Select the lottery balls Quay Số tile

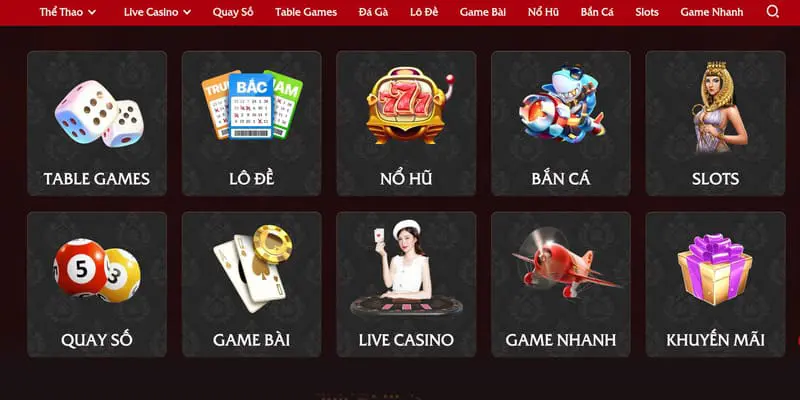point(97,284)
